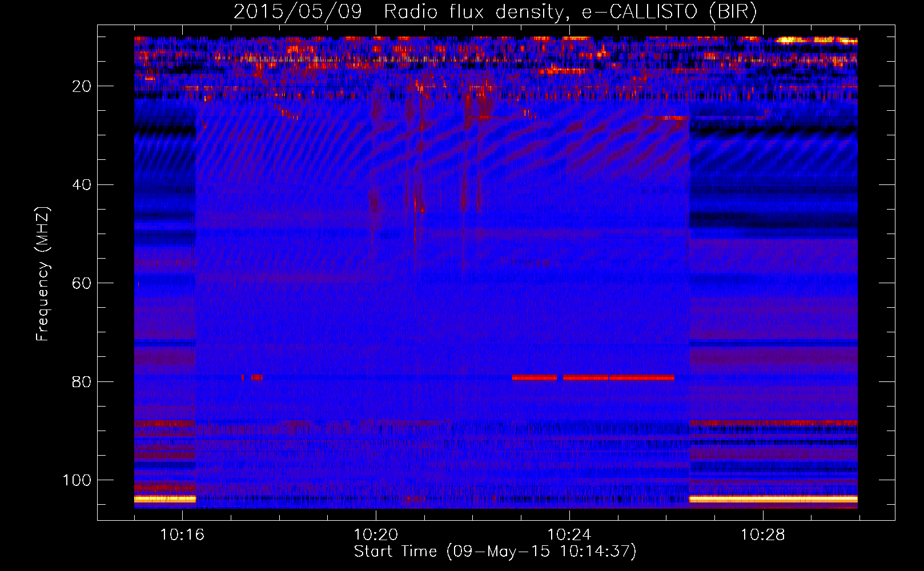Click the 60 frequency tick label
The width and height of the screenshot is (924, 571).
tap(82, 283)
